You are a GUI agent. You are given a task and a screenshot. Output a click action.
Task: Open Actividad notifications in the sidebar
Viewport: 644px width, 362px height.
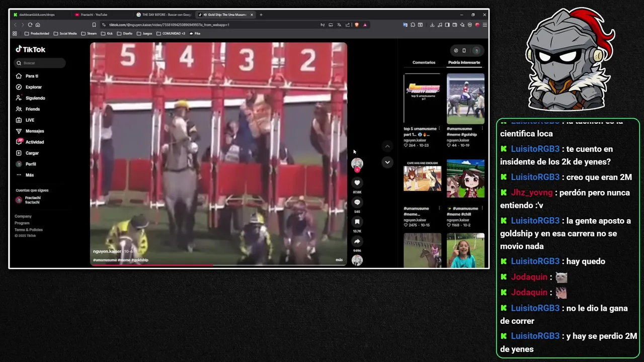[34, 142]
